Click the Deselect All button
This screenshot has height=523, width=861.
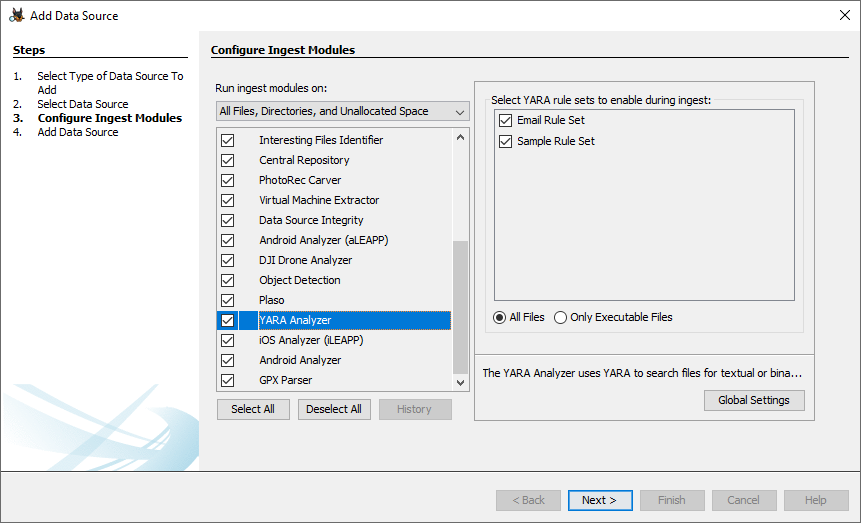coord(334,409)
